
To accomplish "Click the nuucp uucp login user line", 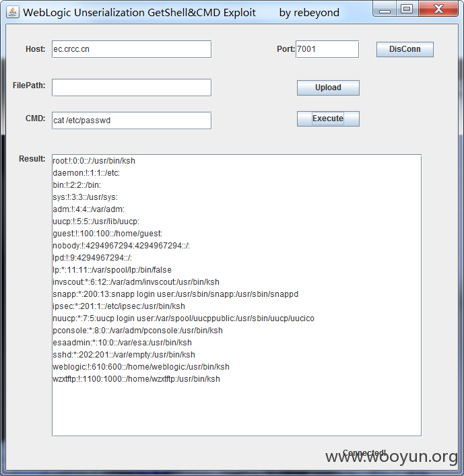I will 183,318.
